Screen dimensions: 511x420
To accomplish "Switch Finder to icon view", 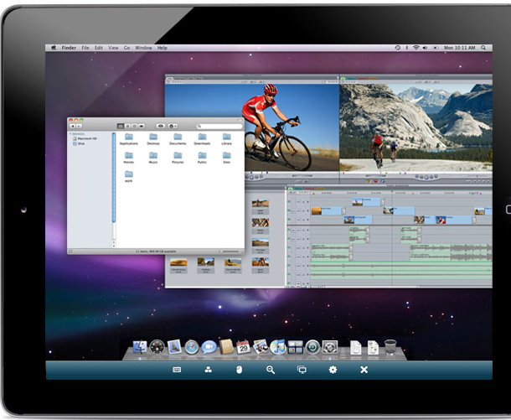I will click(121, 126).
